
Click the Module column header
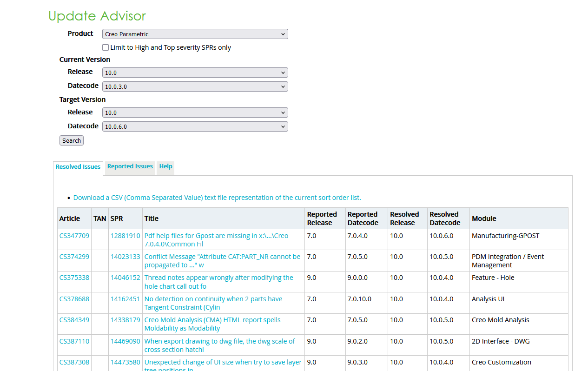click(x=484, y=219)
